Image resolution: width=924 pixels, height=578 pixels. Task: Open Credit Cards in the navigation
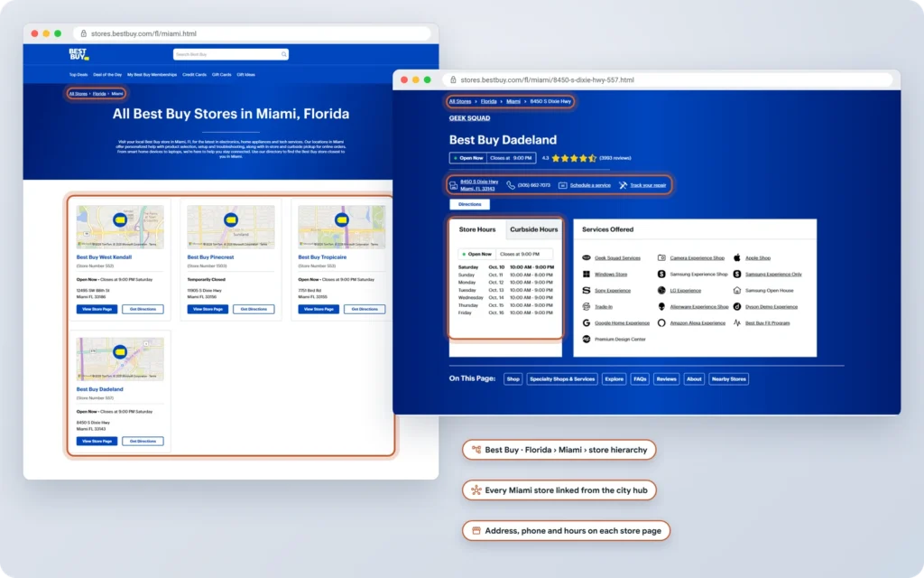click(195, 75)
